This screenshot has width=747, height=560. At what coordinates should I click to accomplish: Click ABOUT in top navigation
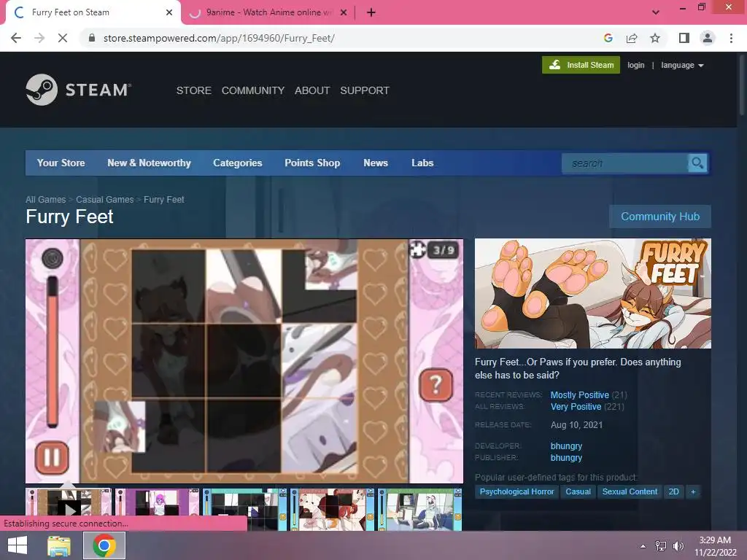tap(312, 90)
